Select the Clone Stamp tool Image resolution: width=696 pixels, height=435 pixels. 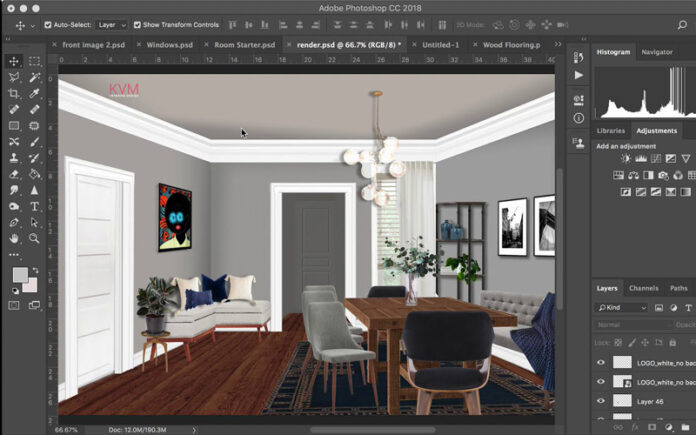14,158
